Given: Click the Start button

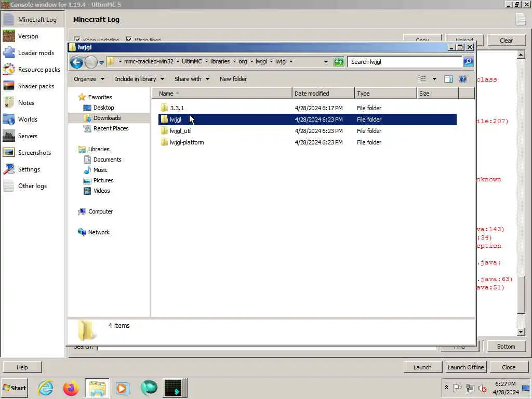Looking at the screenshot, I should pos(14,388).
